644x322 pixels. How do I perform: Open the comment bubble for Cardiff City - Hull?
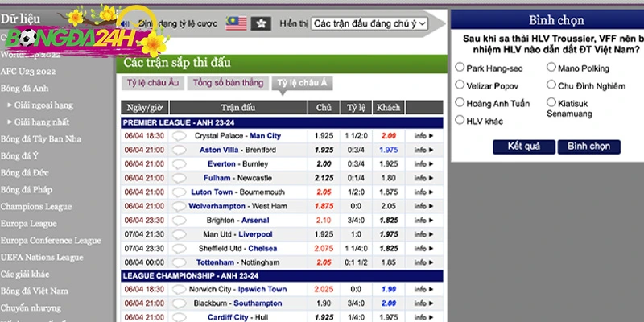179,317
